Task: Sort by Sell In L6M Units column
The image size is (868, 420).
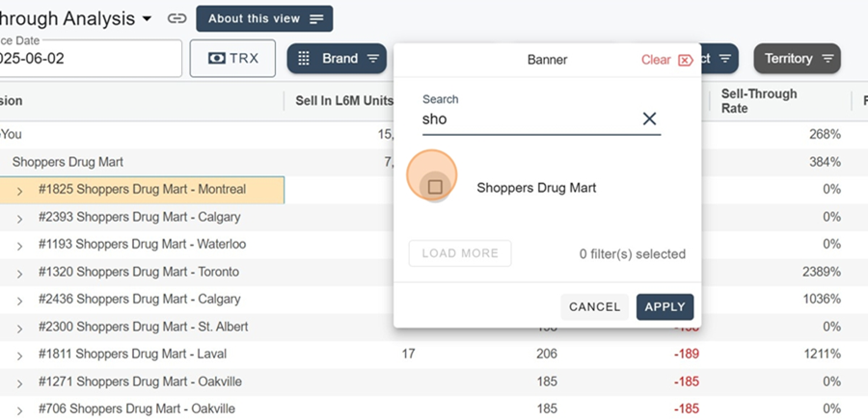Action: (x=344, y=101)
